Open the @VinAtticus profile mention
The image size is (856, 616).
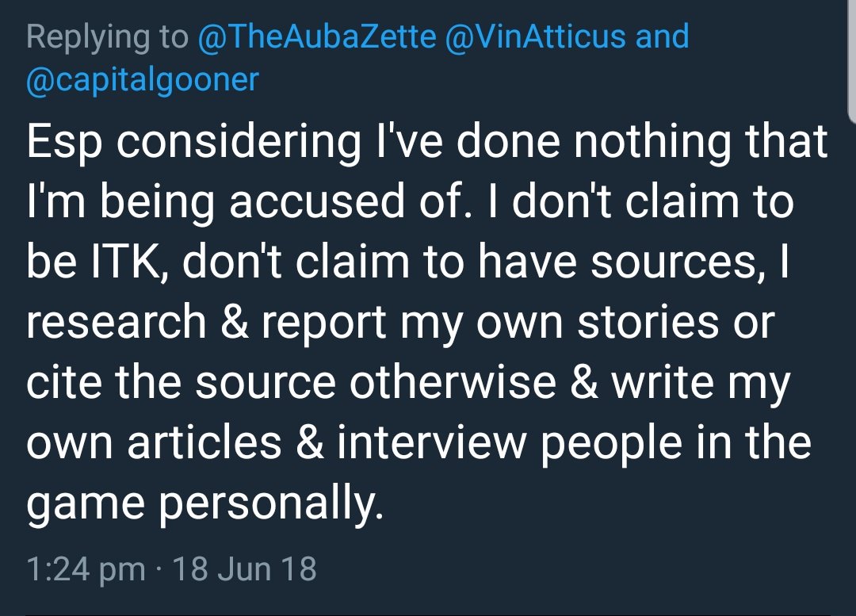point(536,36)
